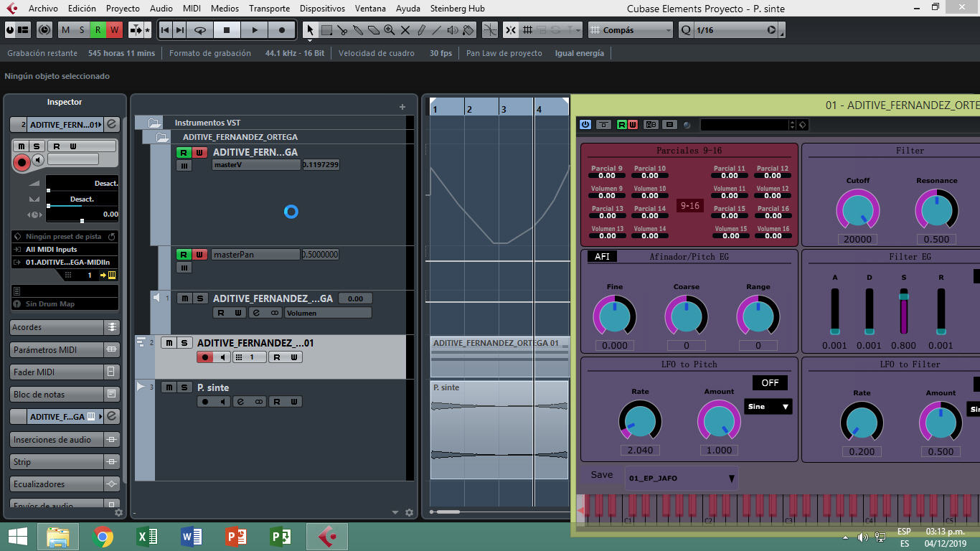The width and height of the screenshot is (980, 551).
Task: Click the LFO to Pitch Rate knob
Action: click(640, 422)
